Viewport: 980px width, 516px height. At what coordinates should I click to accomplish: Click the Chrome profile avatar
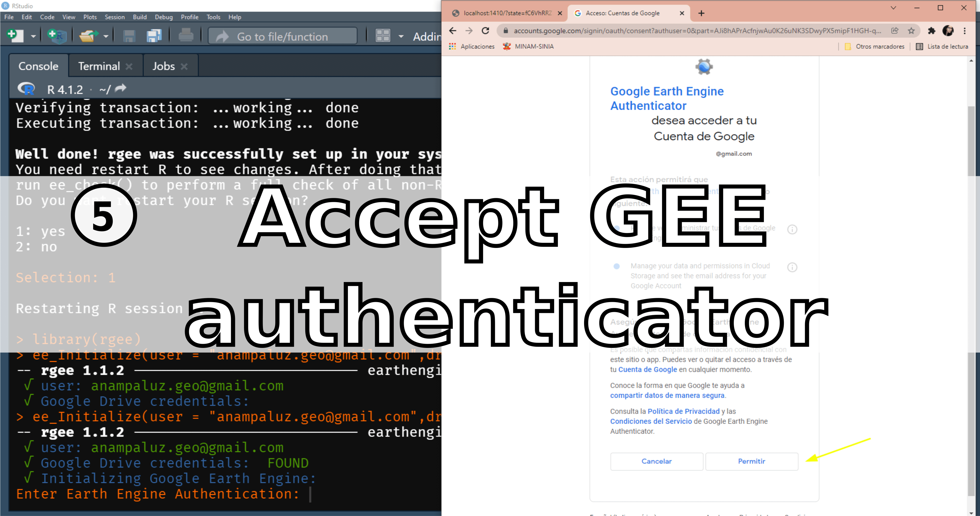click(948, 31)
